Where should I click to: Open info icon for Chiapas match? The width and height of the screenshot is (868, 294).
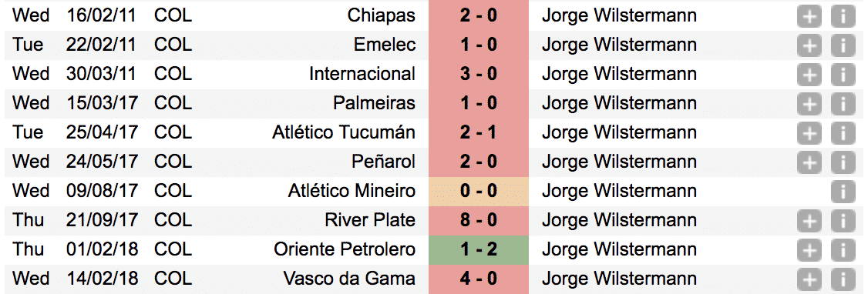843,16
